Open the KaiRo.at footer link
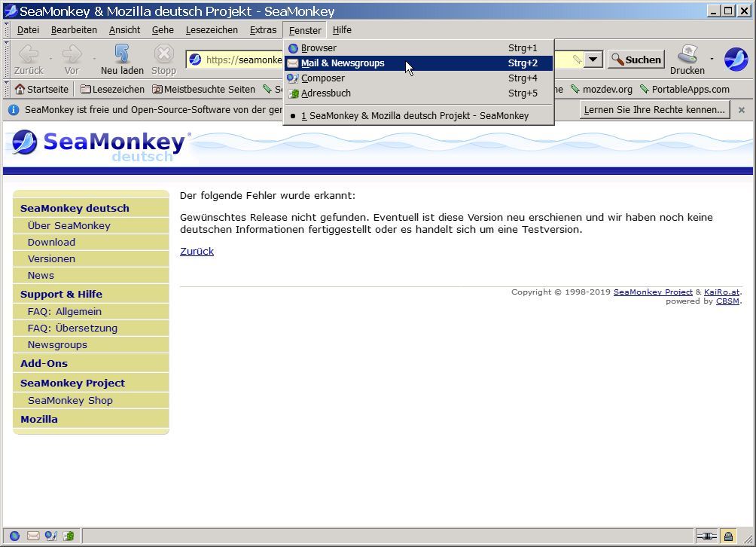756x547 pixels. click(x=721, y=292)
